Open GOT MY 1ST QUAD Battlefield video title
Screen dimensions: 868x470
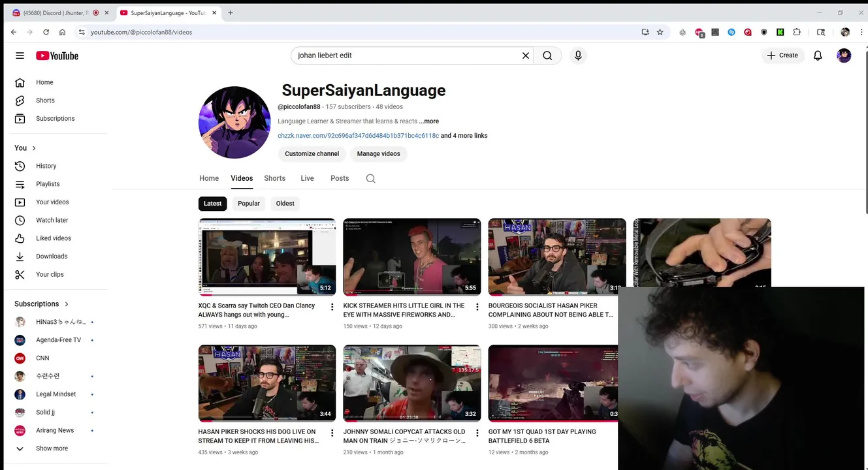(x=542, y=436)
